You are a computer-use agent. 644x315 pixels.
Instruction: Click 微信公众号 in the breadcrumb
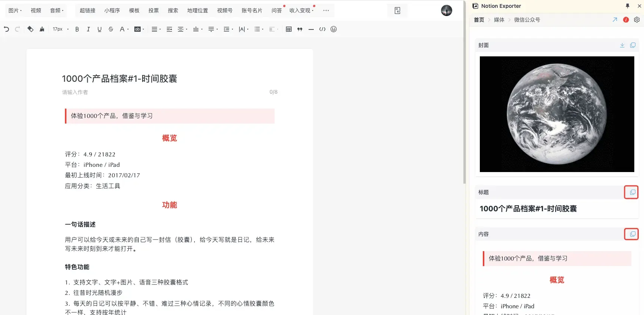[x=527, y=20]
